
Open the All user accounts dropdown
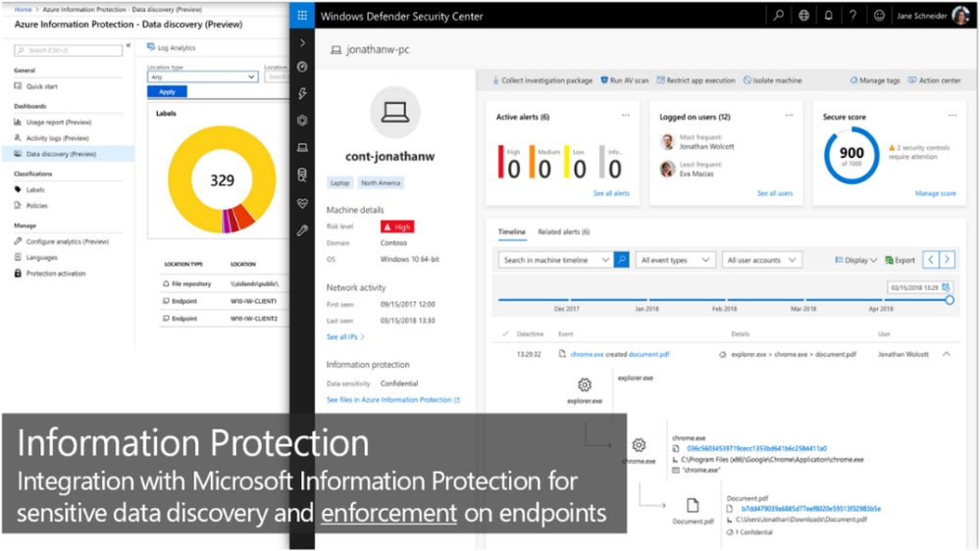tap(762, 260)
